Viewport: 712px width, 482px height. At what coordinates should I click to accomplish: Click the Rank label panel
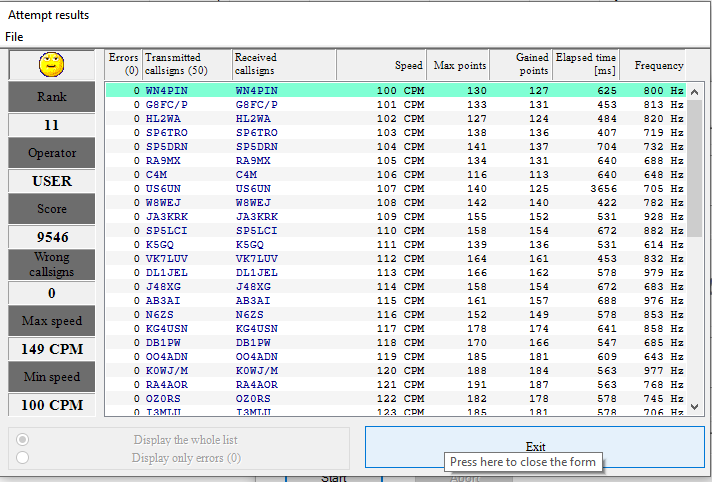[x=51, y=97]
